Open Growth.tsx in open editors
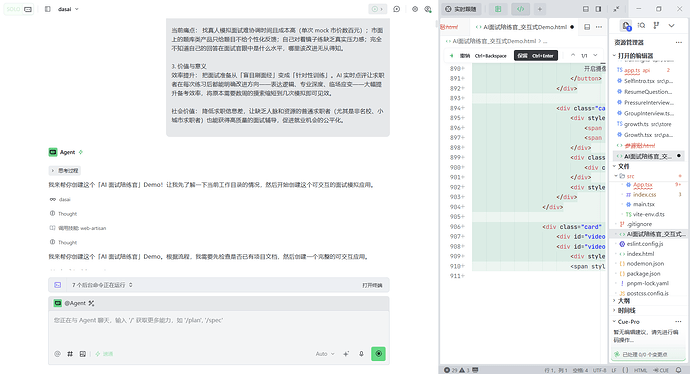 point(647,135)
